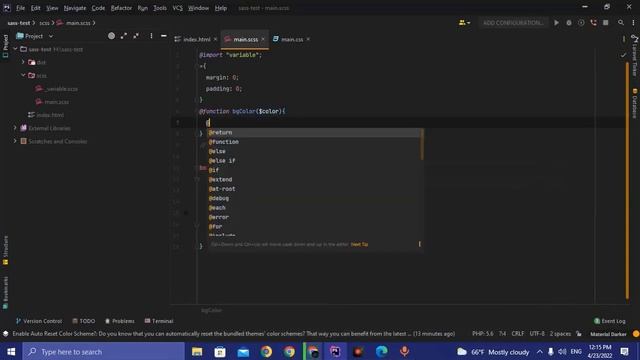Close the index.html tab
Screen dimensions: 640x360
[x=216, y=39]
